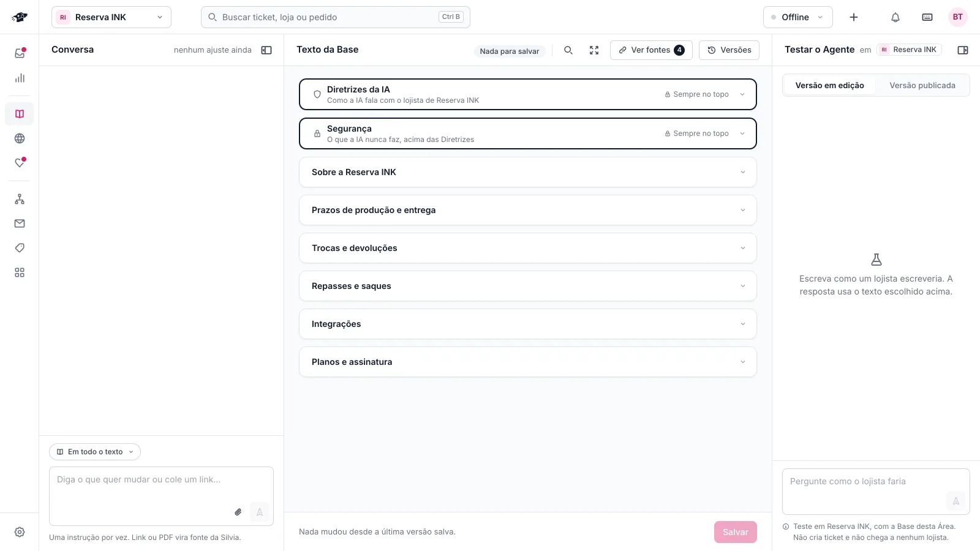Click the search icon in Texto da Base
The width and height of the screenshot is (980, 551).
click(568, 50)
